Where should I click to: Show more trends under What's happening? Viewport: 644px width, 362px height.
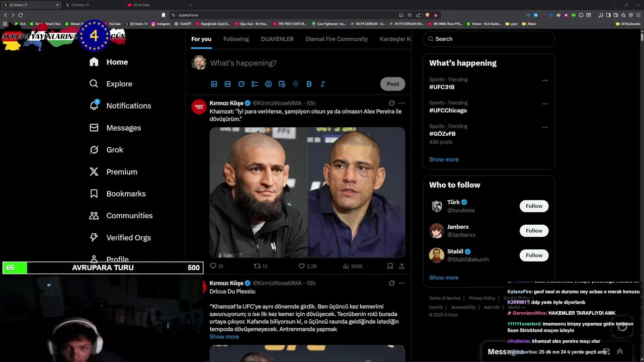[444, 159]
